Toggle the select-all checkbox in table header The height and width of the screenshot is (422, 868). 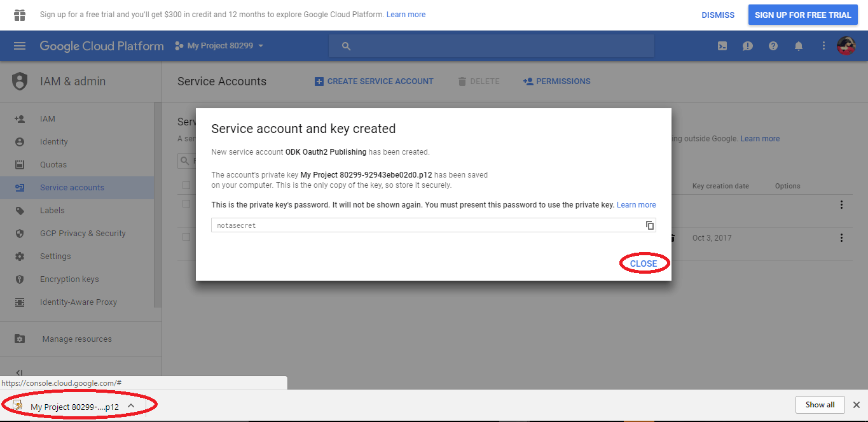[186, 185]
